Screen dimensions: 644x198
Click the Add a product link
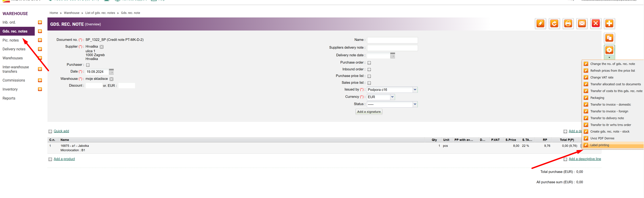pos(64,159)
